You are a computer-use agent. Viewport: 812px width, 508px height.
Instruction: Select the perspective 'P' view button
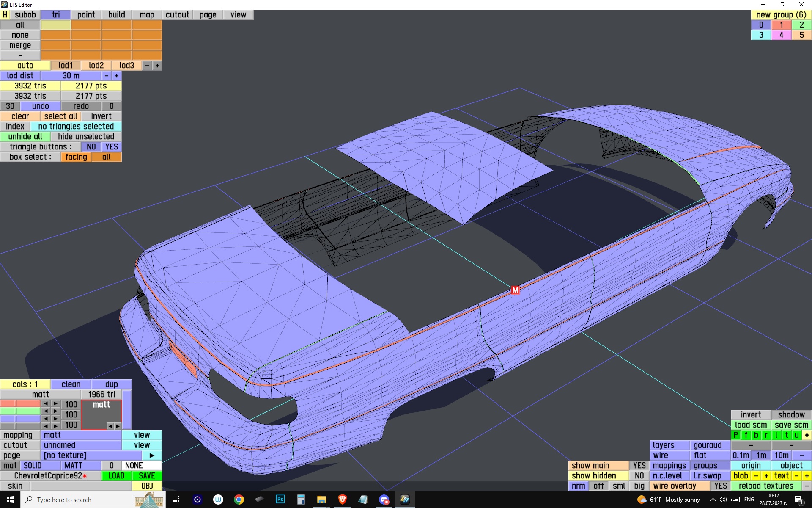point(735,435)
